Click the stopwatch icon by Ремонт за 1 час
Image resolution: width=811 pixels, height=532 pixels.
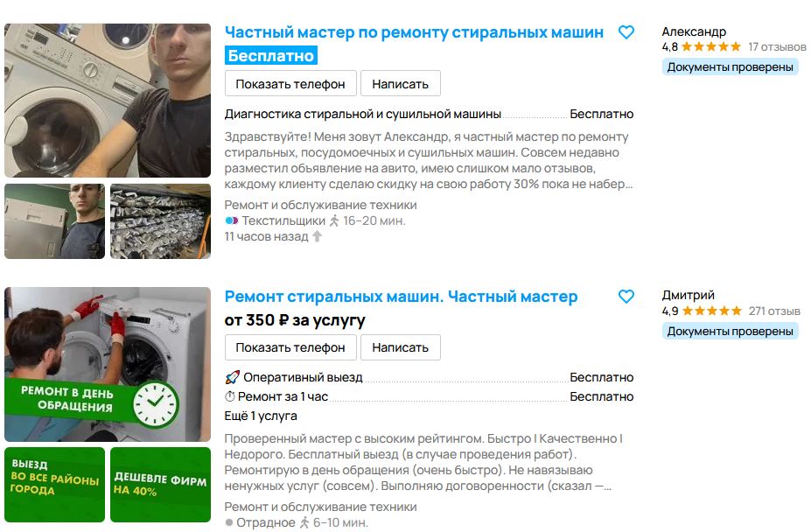(x=229, y=397)
